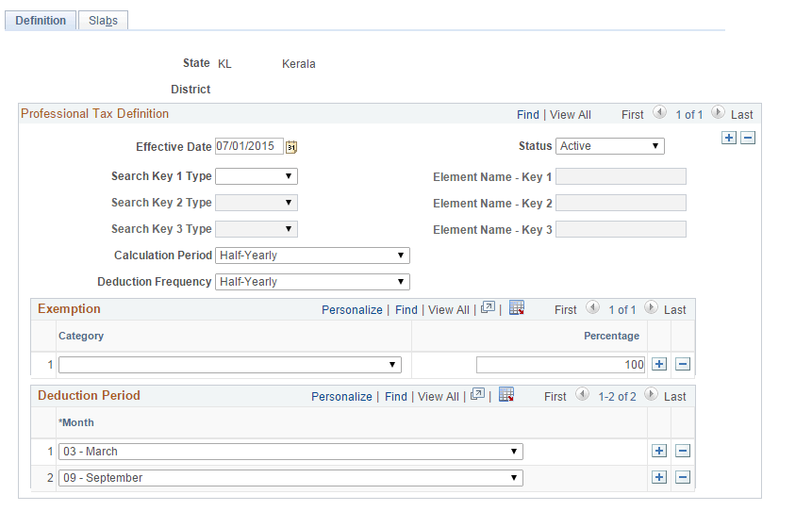Click Find in Professional Tax Definition header
The width and height of the screenshot is (812, 511).
coord(528,115)
